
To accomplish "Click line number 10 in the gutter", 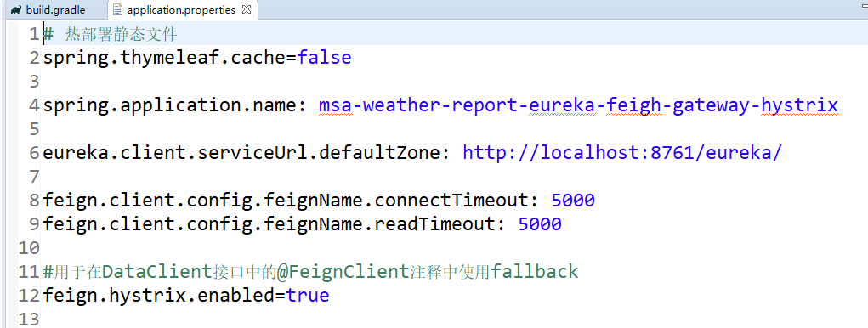I will pos(29,248).
